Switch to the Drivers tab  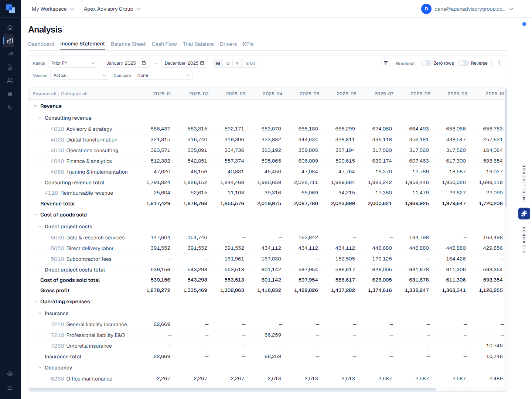point(228,44)
